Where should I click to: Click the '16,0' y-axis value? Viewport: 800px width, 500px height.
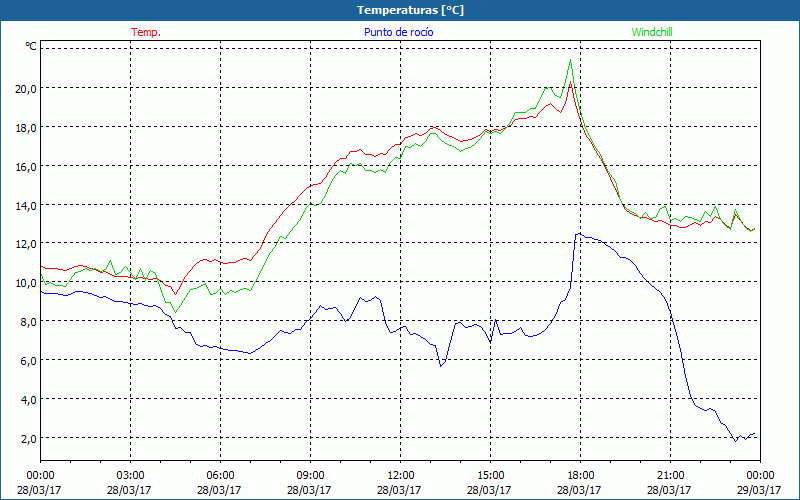(x=26, y=167)
